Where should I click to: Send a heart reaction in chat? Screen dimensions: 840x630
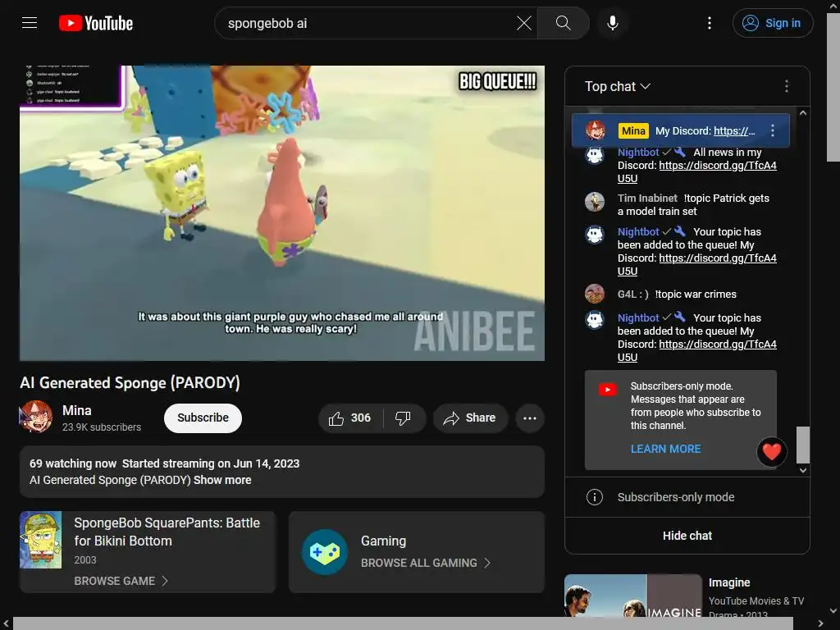[x=771, y=452]
